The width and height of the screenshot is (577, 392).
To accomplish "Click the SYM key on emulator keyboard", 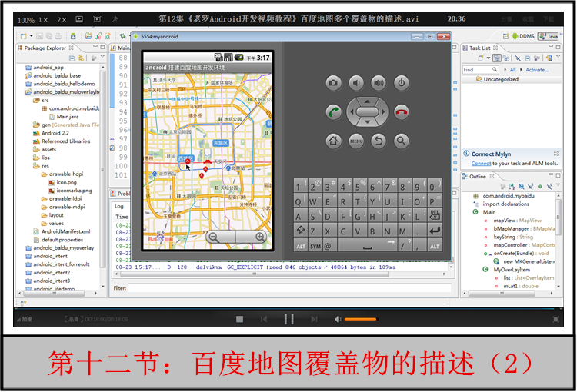I will pos(315,247).
